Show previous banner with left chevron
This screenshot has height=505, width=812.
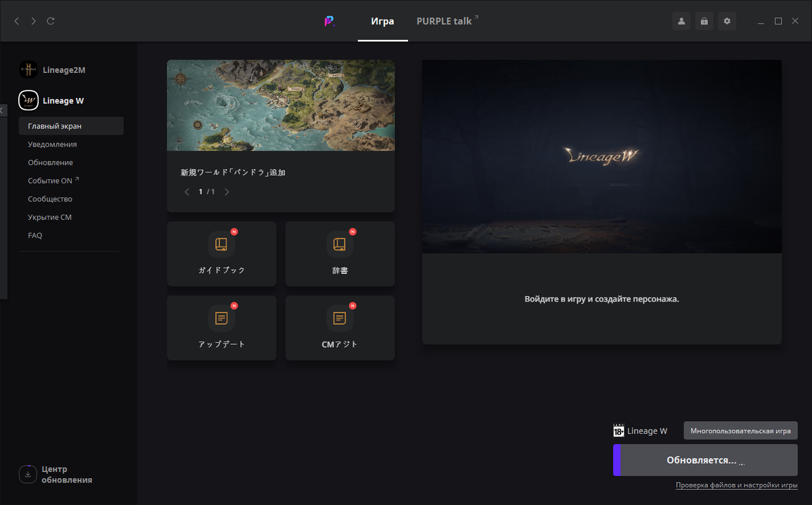pyautogui.click(x=187, y=192)
